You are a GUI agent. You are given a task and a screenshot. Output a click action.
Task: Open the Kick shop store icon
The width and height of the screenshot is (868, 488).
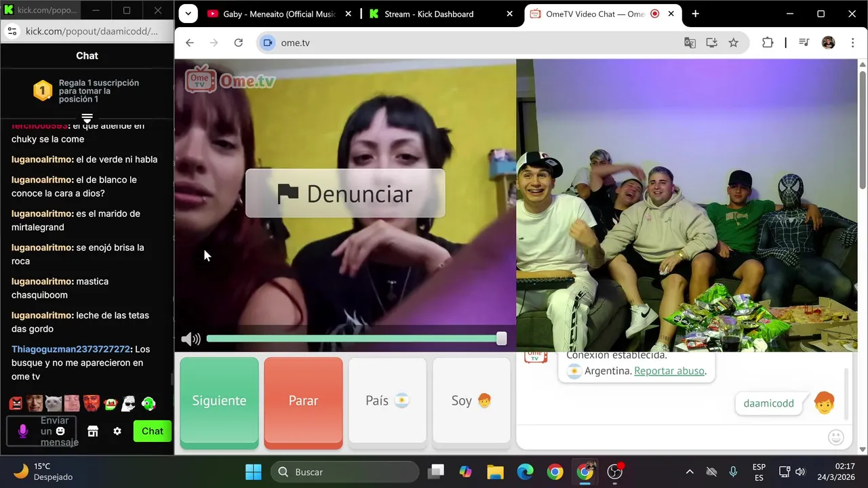tap(93, 431)
